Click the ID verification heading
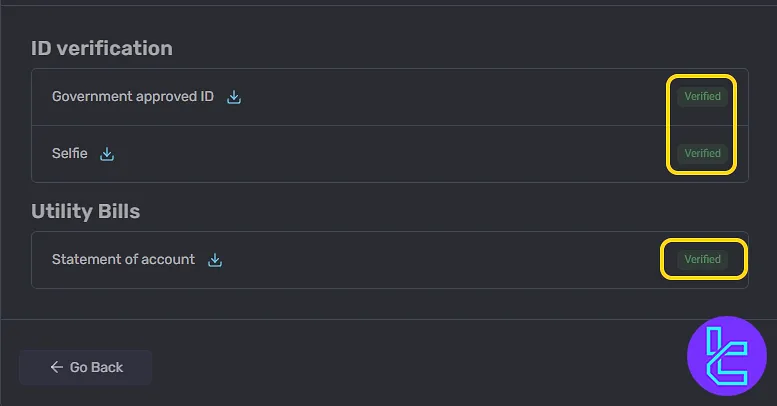Viewport: 777px width, 406px height. coord(102,48)
